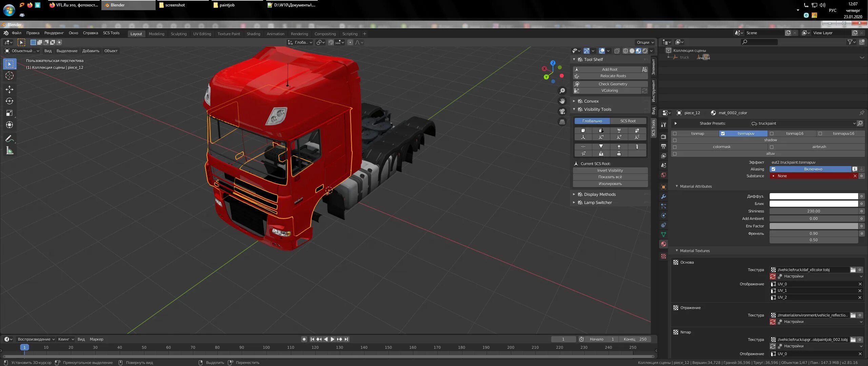Viewport: 868px width, 366px height.
Task: Search shader presets magnifier icon
Action: (860, 123)
